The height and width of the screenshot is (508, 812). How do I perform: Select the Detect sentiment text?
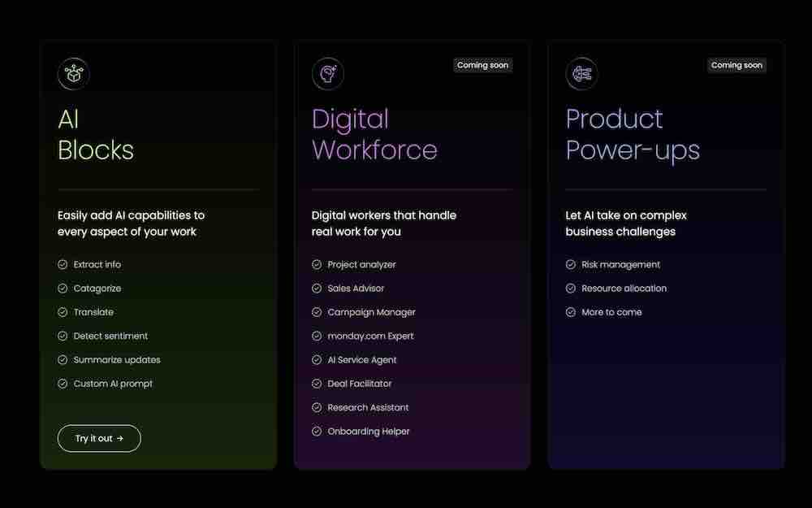(x=110, y=336)
